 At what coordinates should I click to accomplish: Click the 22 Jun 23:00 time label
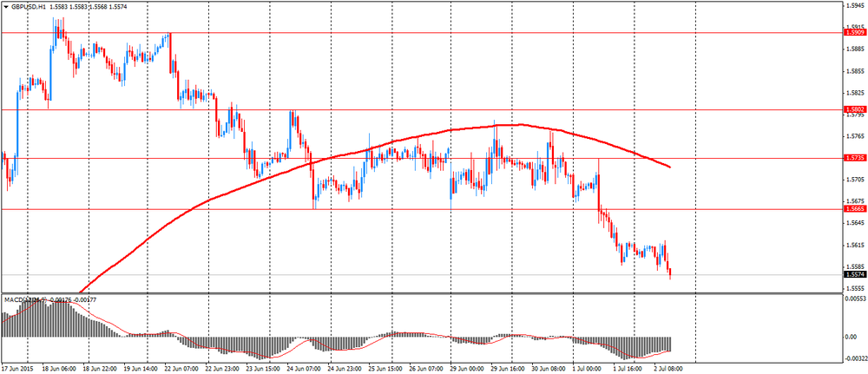222,368
